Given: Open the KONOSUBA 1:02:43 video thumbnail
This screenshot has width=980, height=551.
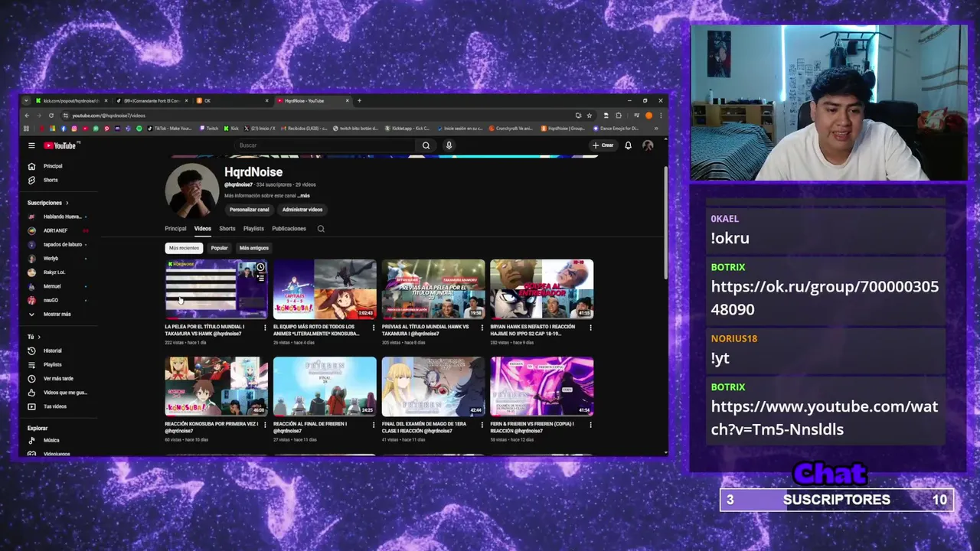Looking at the screenshot, I should (x=325, y=289).
